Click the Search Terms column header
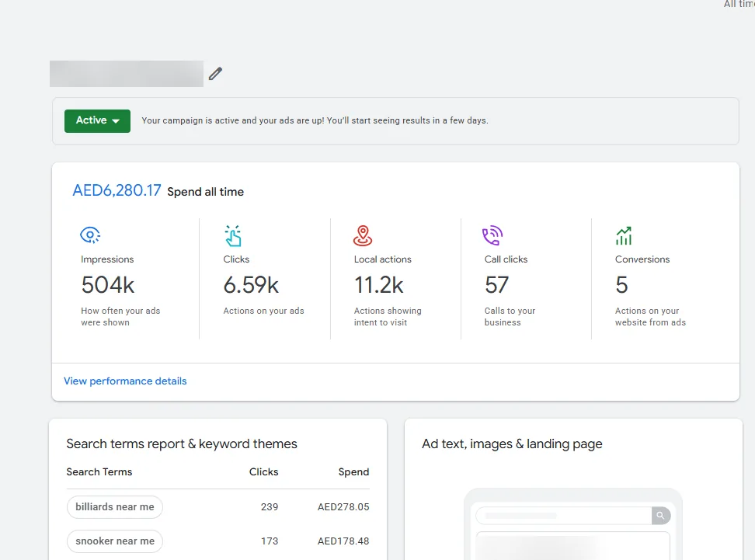This screenshot has height=560, width=755. coord(99,472)
